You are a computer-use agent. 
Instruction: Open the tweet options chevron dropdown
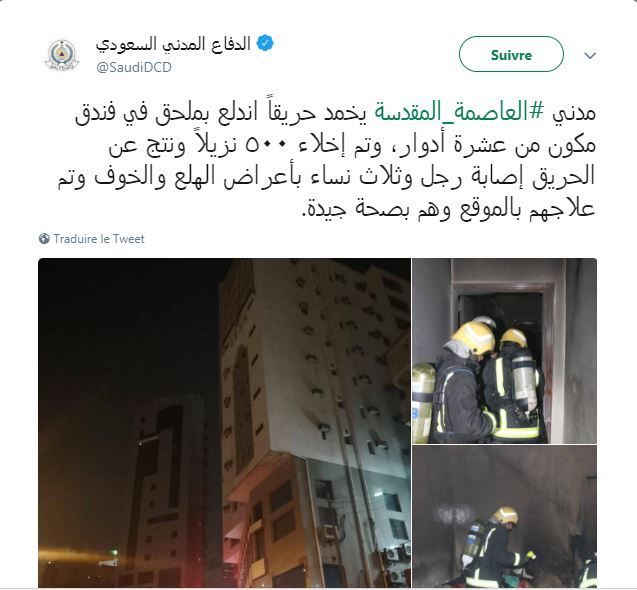590,55
